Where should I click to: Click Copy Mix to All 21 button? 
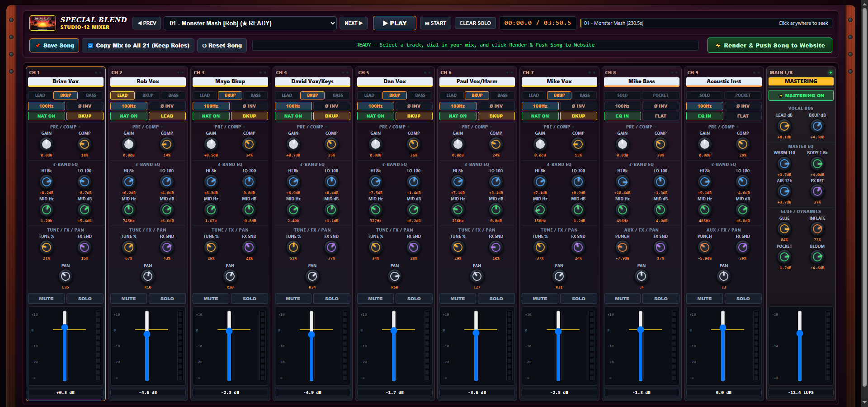tap(138, 45)
